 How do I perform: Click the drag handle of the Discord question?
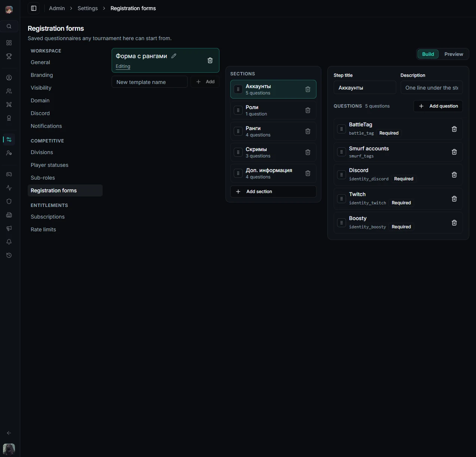click(x=342, y=175)
